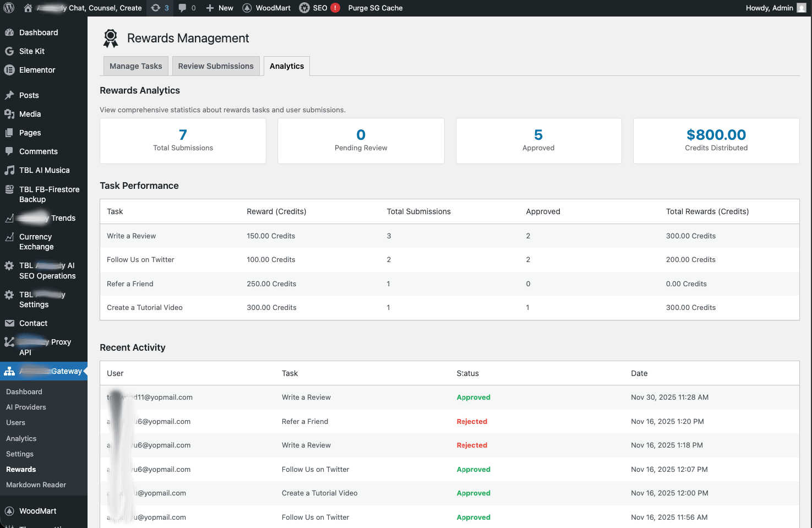Switch to the Review Submissions tab

(x=216, y=66)
